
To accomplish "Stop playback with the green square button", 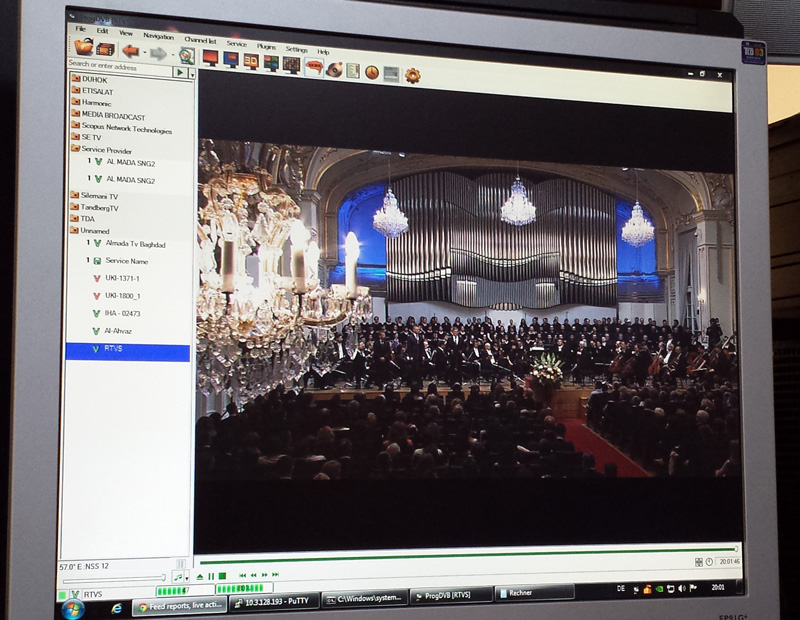I will click(222, 576).
